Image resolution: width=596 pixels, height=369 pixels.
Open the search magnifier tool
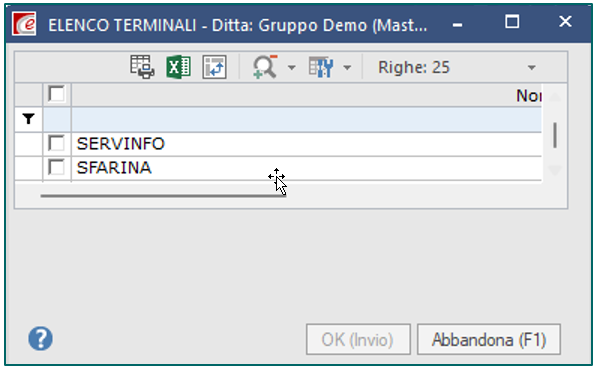click(265, 67)
